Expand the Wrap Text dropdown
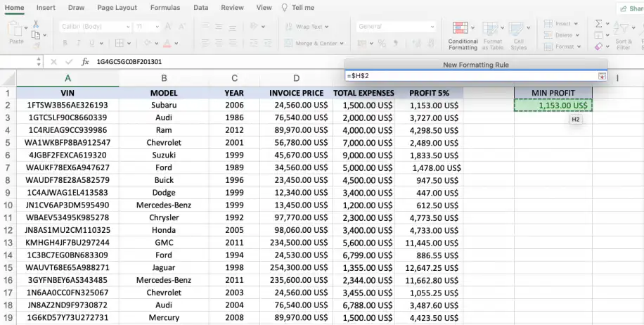The width and height of the screenshot is (644, 325). click(327, 27)
